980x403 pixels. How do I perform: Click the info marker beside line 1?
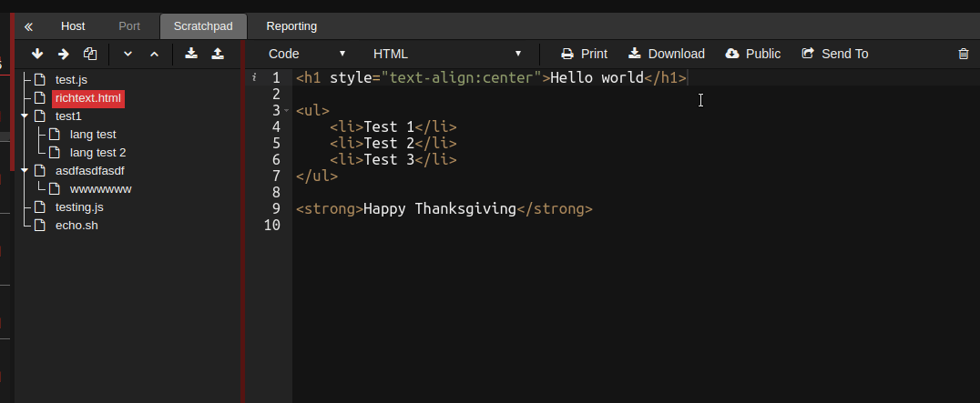click(x=254, y=77)
